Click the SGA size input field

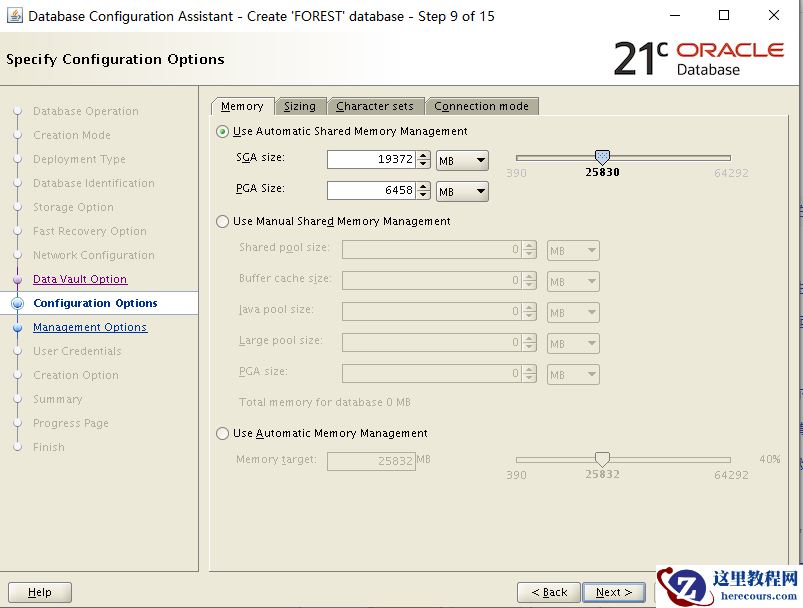371,159
